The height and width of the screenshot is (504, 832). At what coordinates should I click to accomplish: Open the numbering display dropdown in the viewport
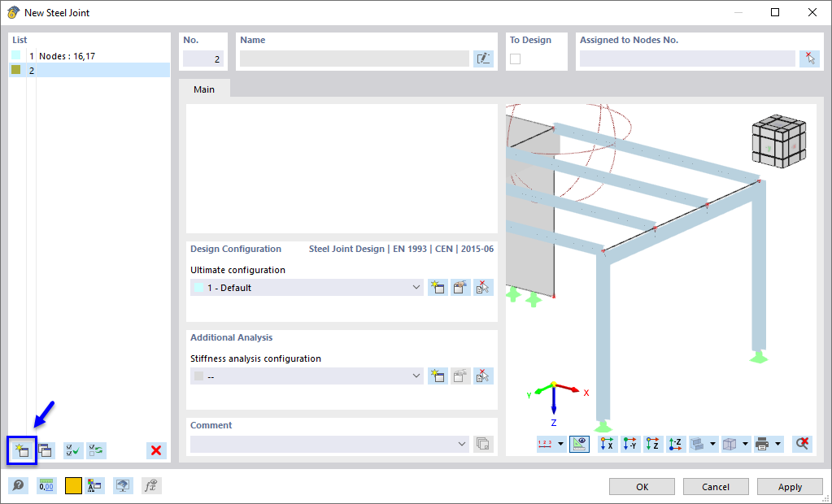560,444
